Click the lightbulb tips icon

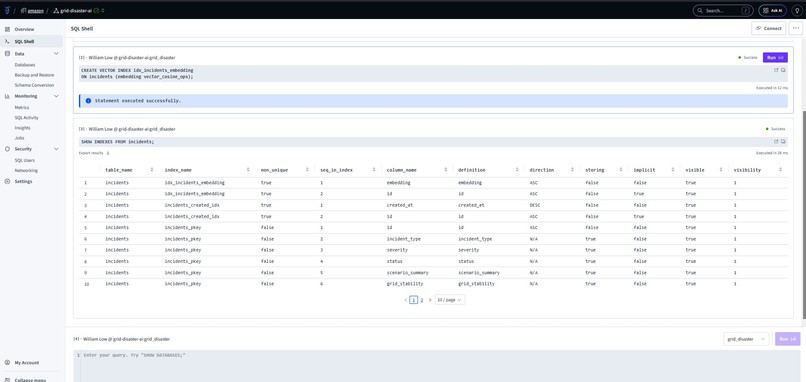[x=797, y=10]
